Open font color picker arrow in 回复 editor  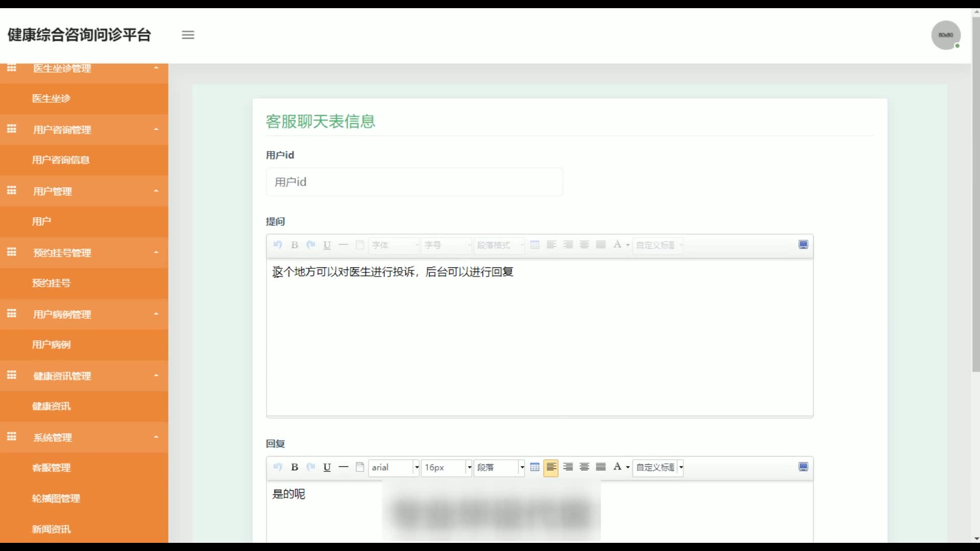[628, 467]
